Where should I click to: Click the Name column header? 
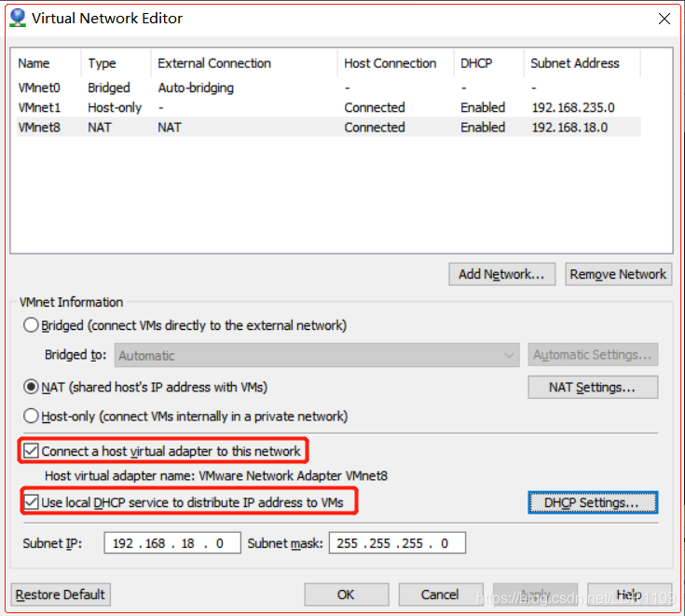(48, 63)
